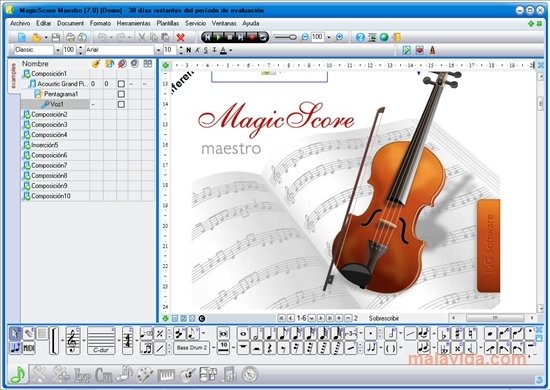The width and height of the screenshot is (550, 390).
Task: Activate the arrow pointer tool
Action: (x=15, y=334)
